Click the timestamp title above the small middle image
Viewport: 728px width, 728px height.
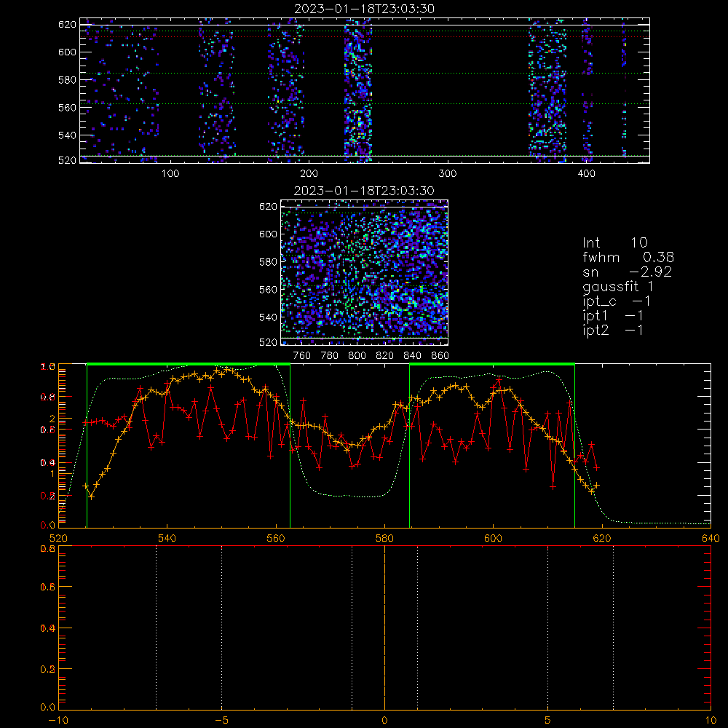(364, 191)
